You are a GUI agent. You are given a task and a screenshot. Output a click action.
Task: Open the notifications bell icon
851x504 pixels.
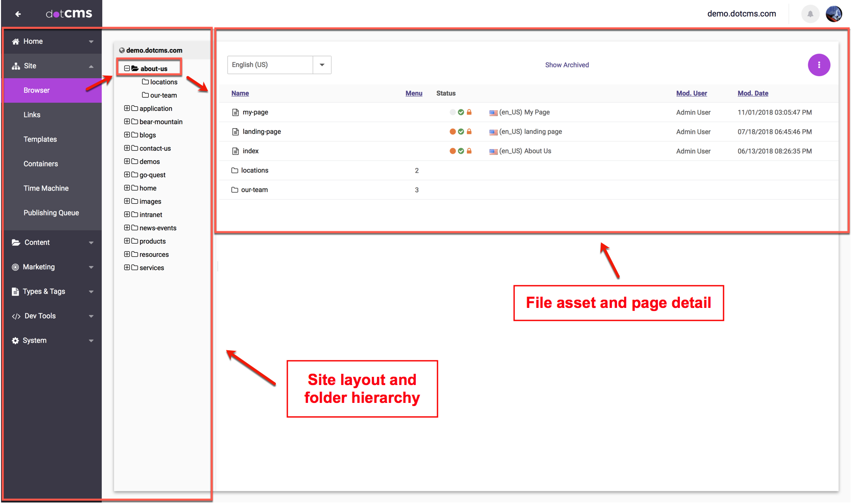pyautogui.click(x=810, y=14)
